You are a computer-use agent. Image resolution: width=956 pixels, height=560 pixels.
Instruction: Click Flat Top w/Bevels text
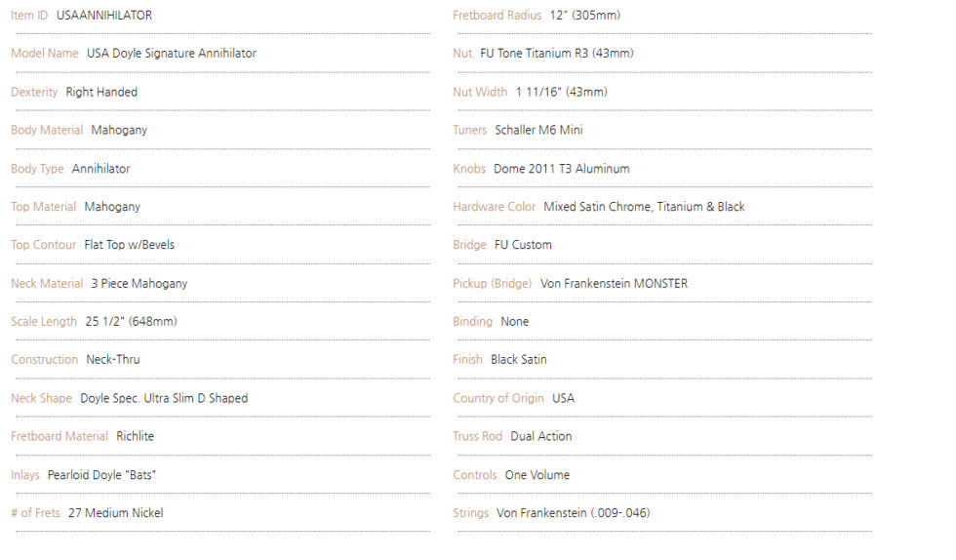129,245
